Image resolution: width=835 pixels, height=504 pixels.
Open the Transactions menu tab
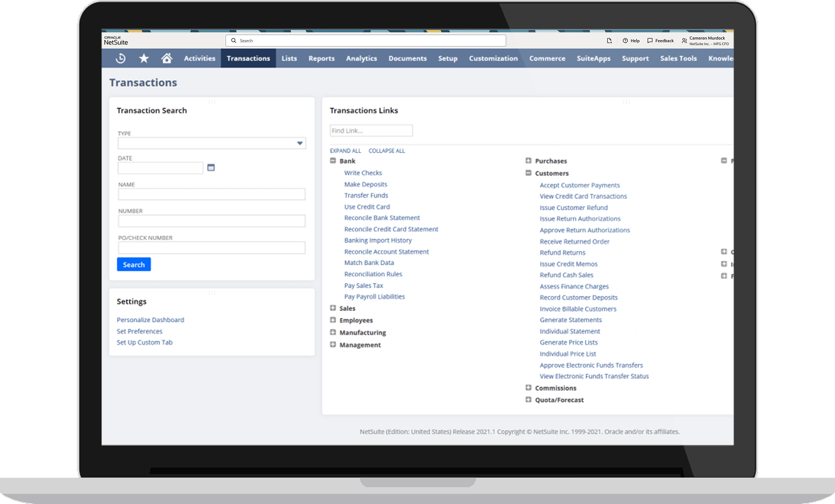point(248,58)
